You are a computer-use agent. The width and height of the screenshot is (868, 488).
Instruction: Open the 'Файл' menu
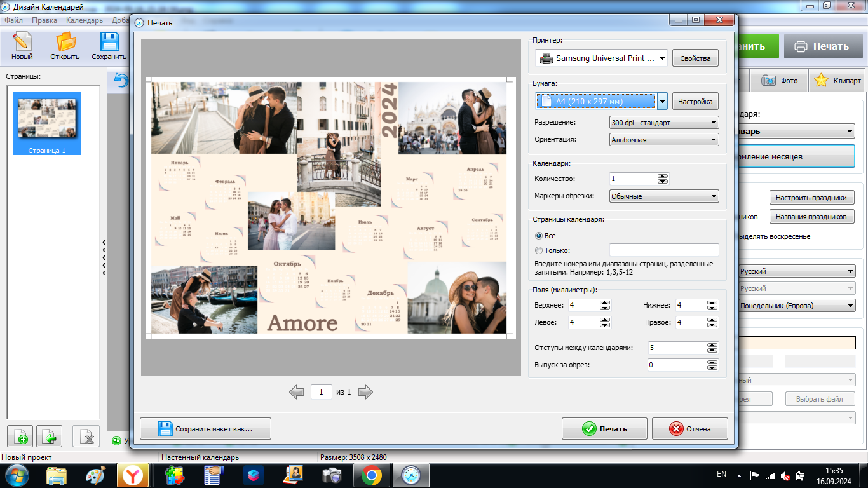pos(13,20)
